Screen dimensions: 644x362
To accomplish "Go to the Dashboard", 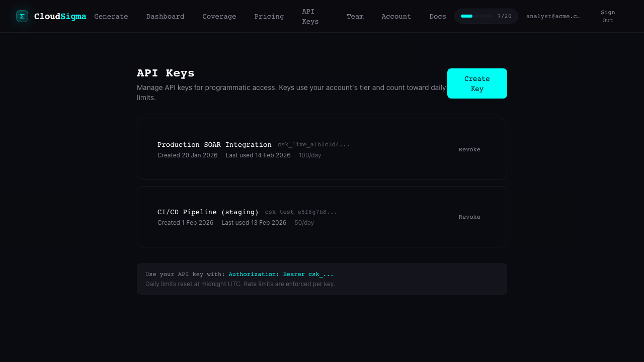I will tap(165, 16).
